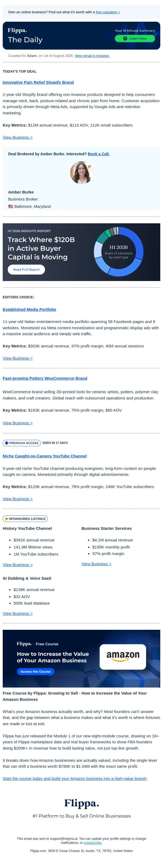Click '$391K annual revenue' bullet

(34, 540)
